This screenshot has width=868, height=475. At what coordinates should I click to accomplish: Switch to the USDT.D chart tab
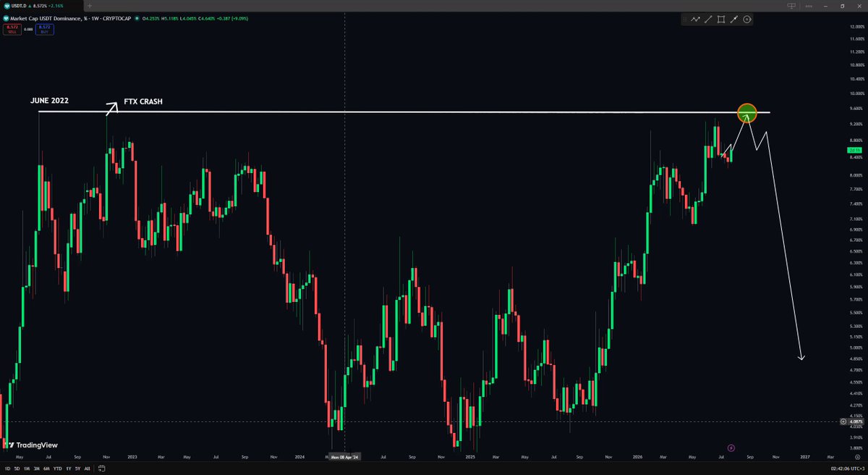coord(41,6)
